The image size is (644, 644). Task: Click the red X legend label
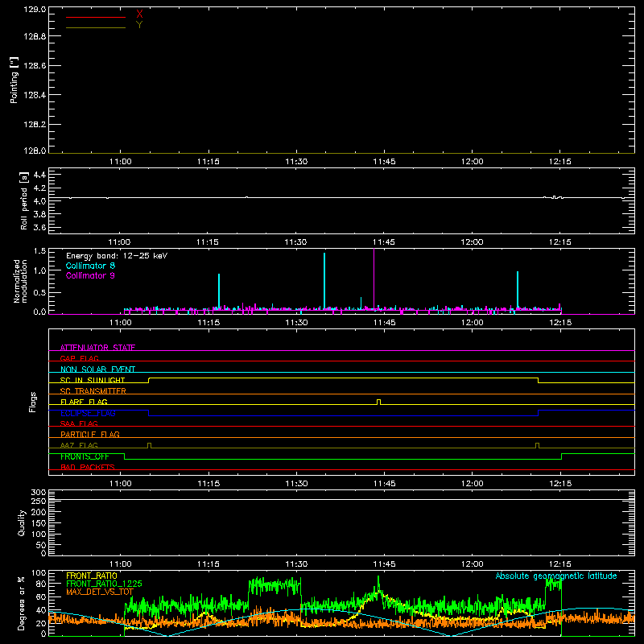point(139,14)
